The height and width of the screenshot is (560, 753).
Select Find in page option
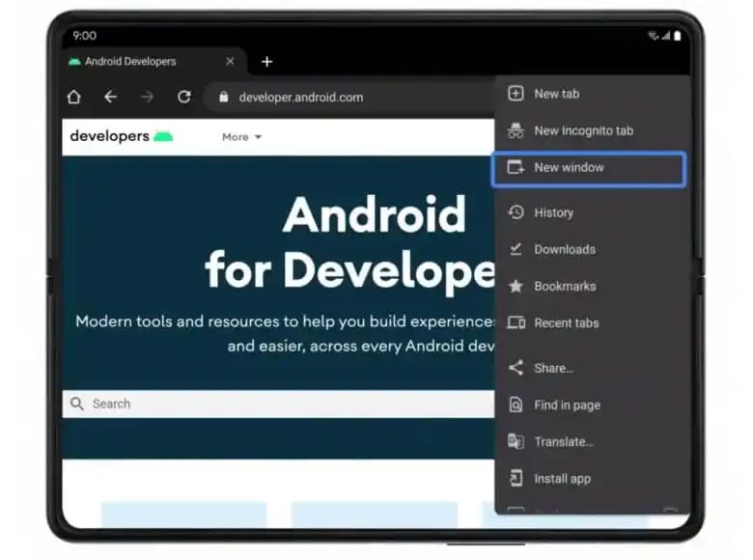click(592, 405)
